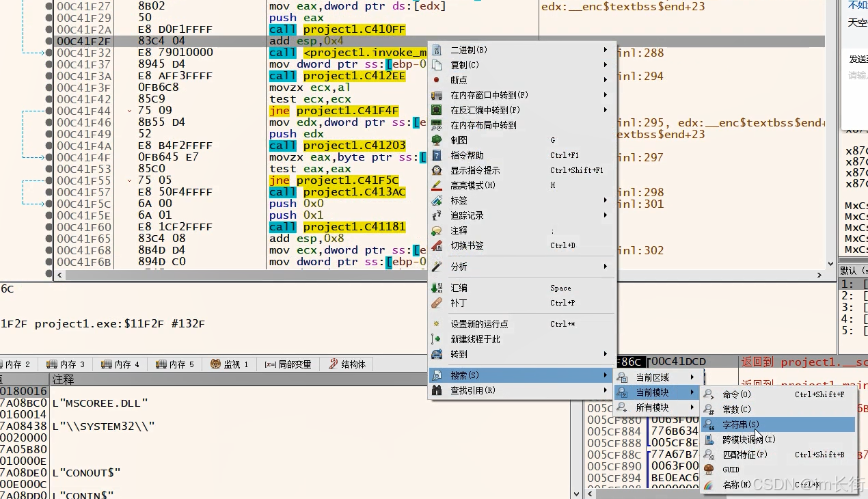Click the pattern search icon 匹配特征(P)

[x=709, y=455]
